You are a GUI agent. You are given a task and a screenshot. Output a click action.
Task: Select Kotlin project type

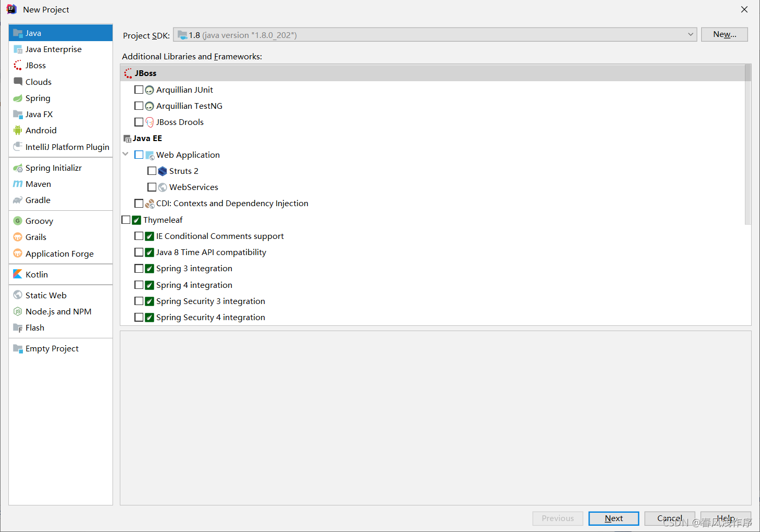pos(61,274)
